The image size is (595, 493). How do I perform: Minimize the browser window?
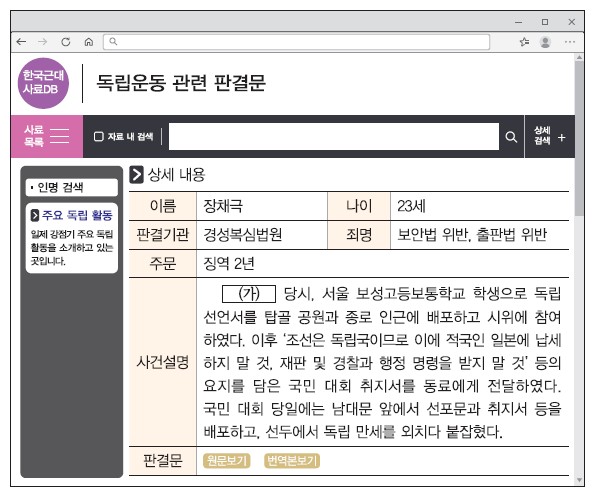(518, 22)
